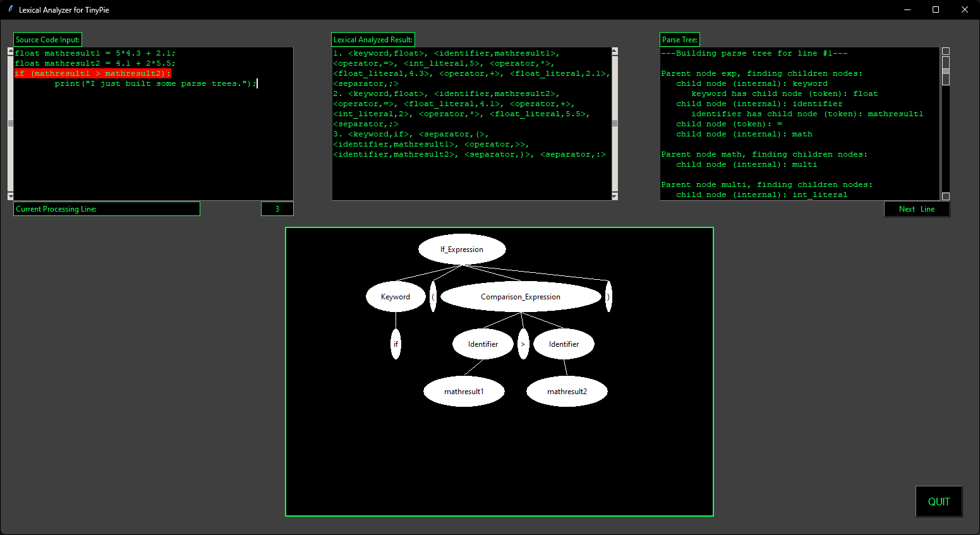
Task: Click Lexical Analyzed Result scrollbar up arrow
Action: click(615, 51)
